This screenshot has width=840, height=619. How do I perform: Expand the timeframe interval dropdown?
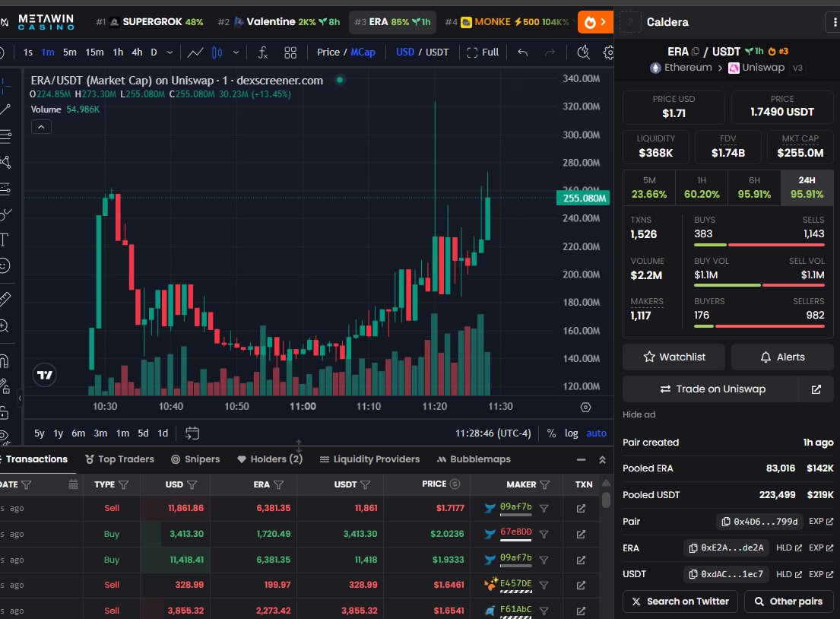click(170, 52)
